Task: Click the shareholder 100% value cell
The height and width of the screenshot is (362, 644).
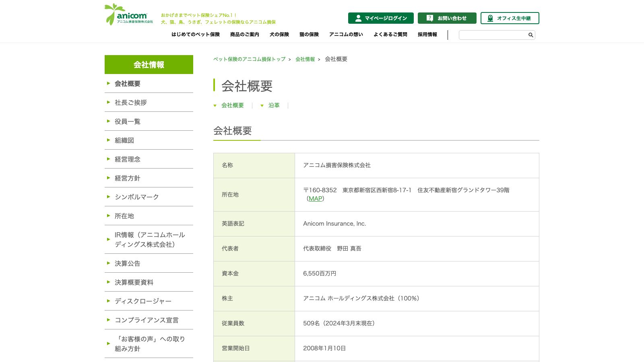Action: [417, 298]
